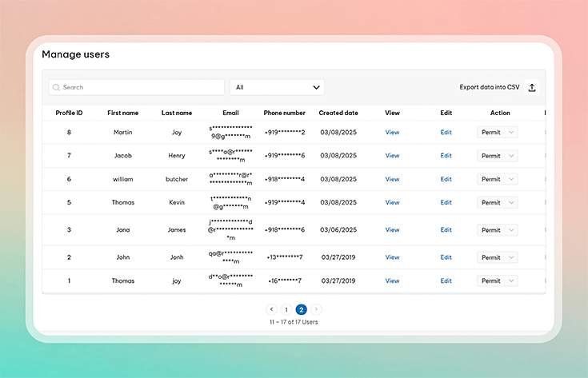Open View link for Jacob Henry
The width and height of the screenshot is (588, 378).
392,156
